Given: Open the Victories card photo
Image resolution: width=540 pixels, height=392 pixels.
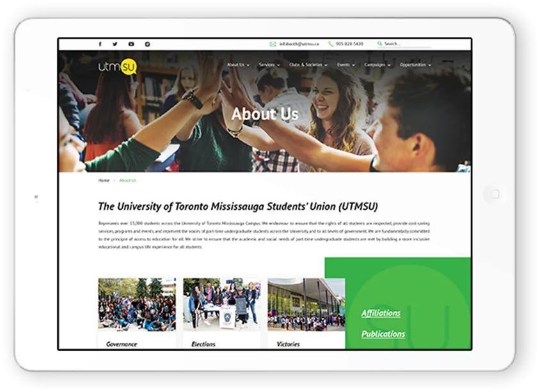Looking at the screenshot, I should [306, 304].
